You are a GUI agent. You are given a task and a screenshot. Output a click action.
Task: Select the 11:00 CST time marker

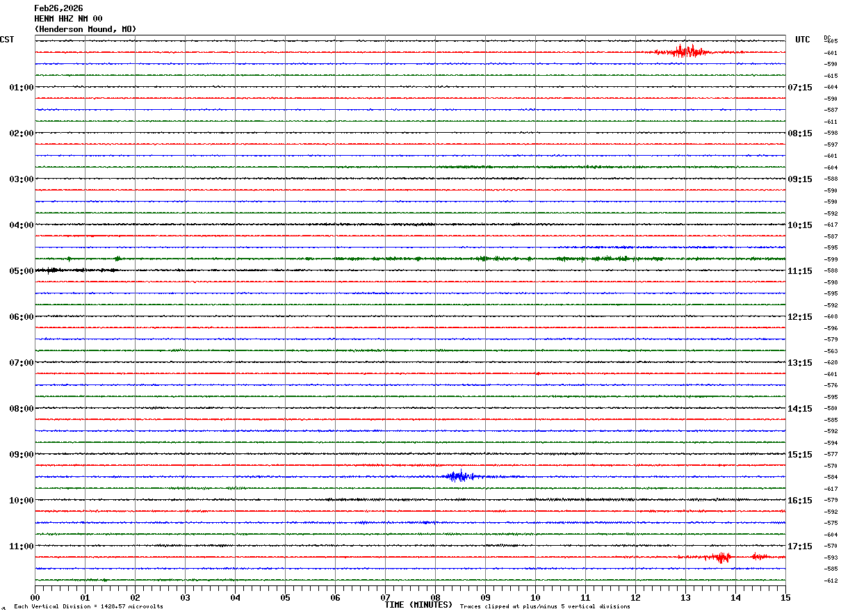[21, 546]
